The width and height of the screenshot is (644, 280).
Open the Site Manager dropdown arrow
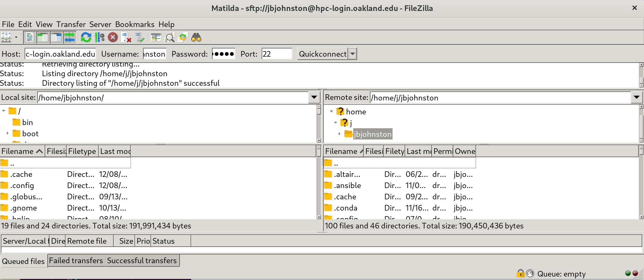16,37
